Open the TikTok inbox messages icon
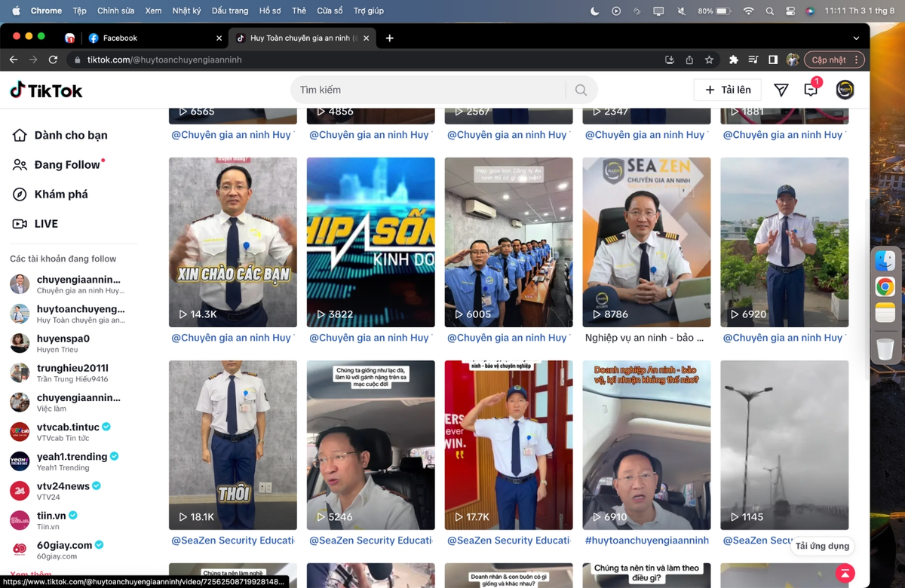 coord(811,90)
